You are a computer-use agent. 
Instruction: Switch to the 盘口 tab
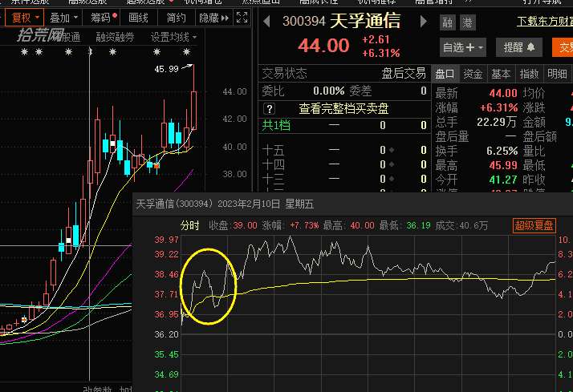445,74
